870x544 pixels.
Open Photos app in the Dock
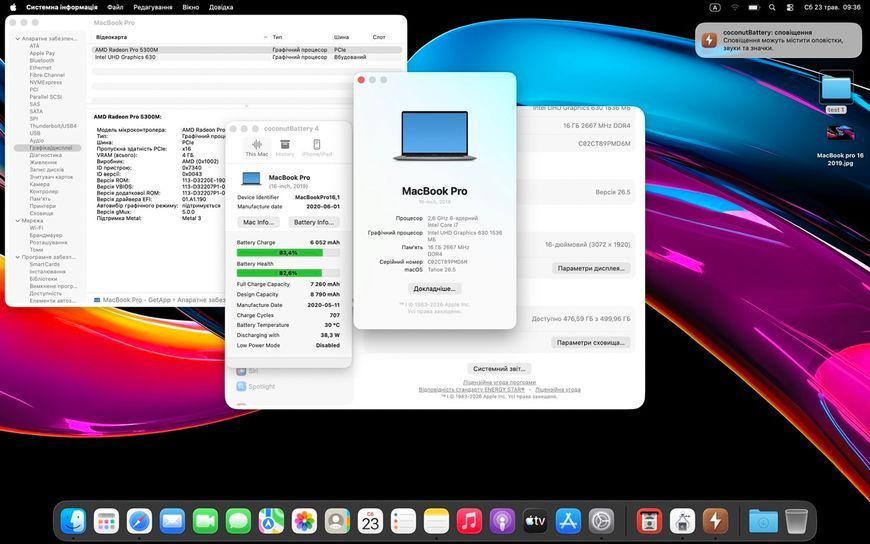[304, 521]
